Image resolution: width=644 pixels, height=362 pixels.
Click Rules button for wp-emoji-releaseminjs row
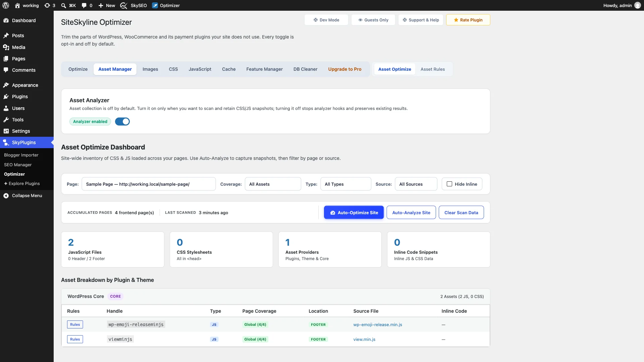(x=75, y=324)
